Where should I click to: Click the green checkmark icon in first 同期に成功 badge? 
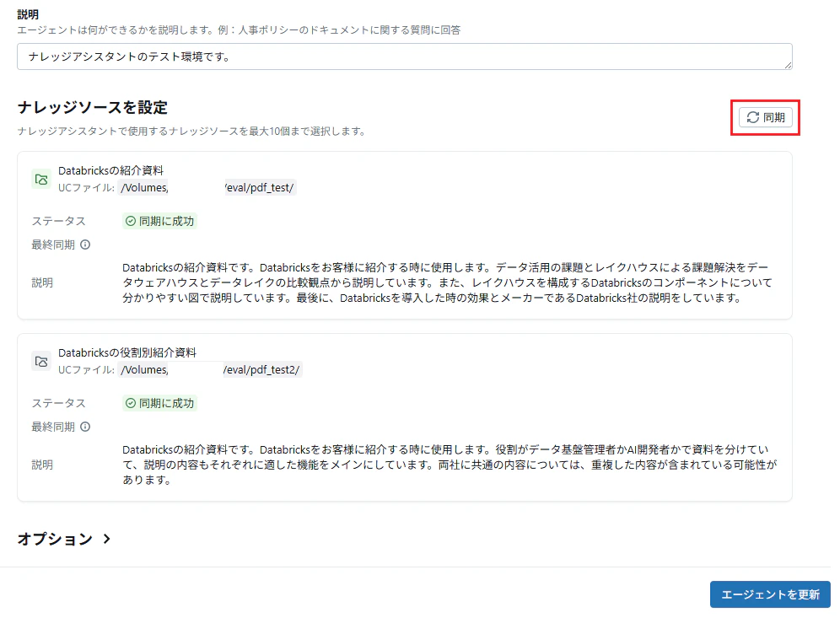[x=129, y=221]
